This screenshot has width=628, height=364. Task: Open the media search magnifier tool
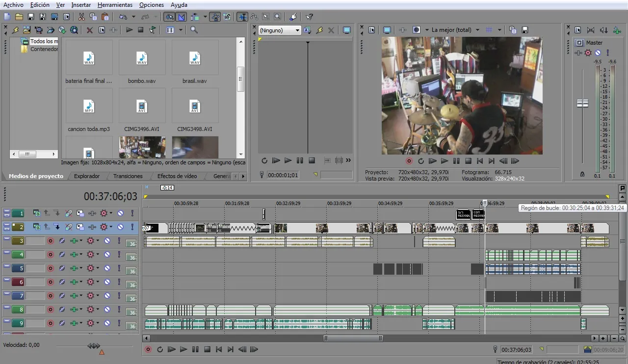tap(194, 30)
